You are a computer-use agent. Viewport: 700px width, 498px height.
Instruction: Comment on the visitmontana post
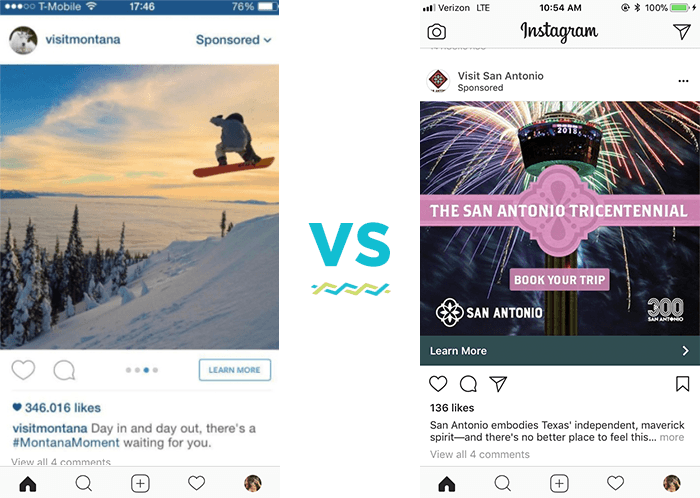pyautogui.click(x=64, y=370)
